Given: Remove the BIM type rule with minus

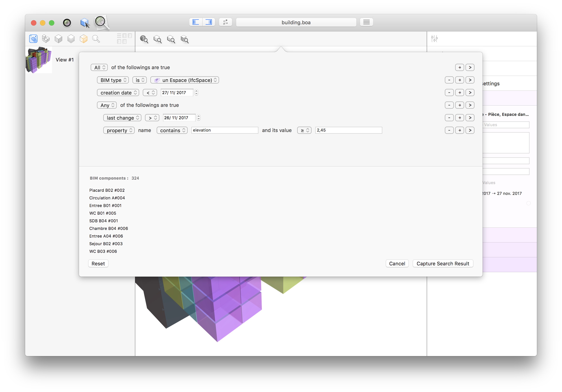Looking at the screenshot, I should tap(449, 80).
